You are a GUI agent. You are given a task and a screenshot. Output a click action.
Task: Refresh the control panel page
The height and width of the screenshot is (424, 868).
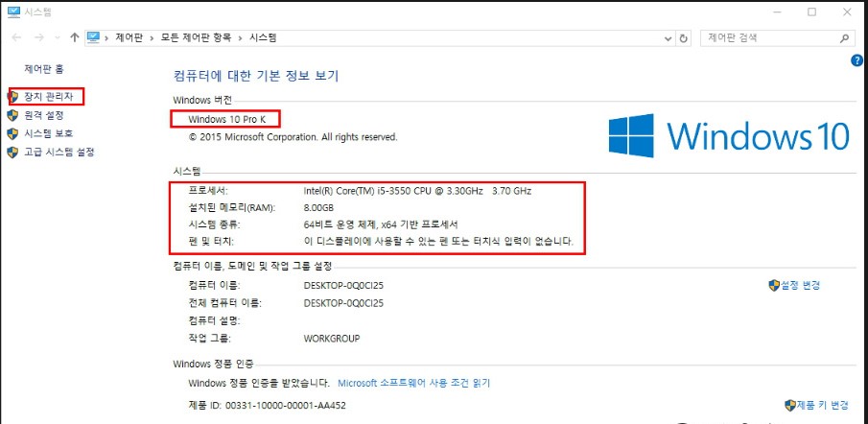684,38
